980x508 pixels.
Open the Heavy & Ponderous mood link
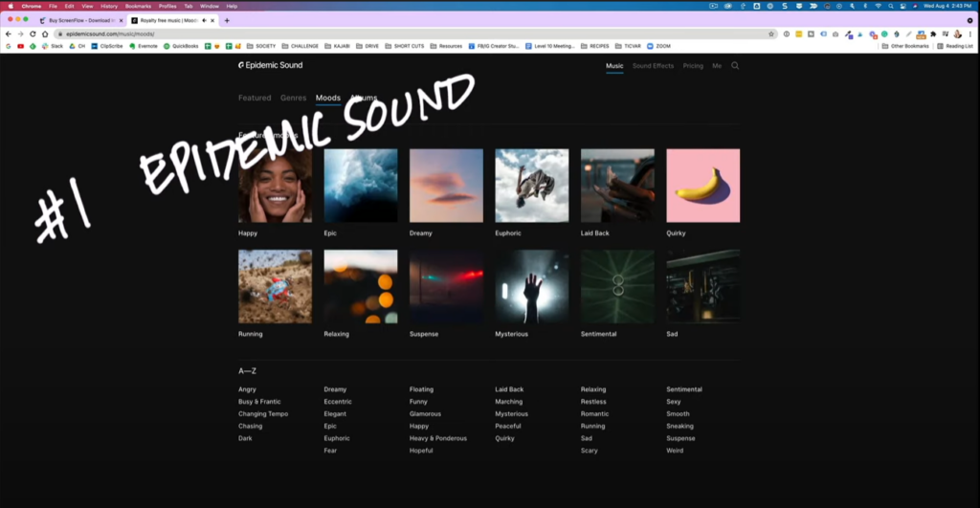point(438,438)
